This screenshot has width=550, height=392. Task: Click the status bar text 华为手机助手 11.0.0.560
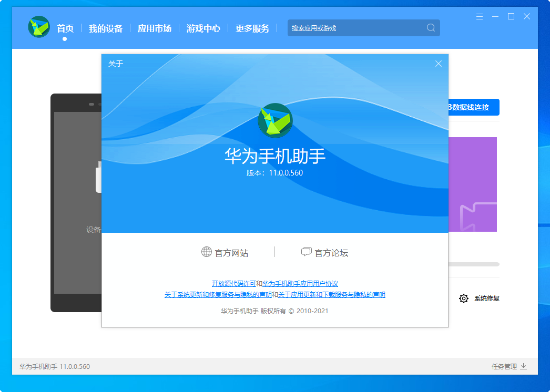click(x=55, y=366)
